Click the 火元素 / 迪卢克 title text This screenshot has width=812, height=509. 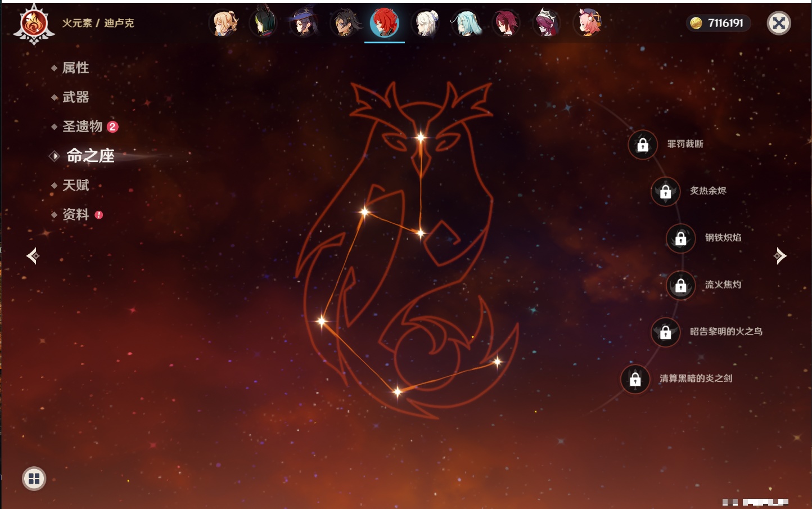(98, 23)
